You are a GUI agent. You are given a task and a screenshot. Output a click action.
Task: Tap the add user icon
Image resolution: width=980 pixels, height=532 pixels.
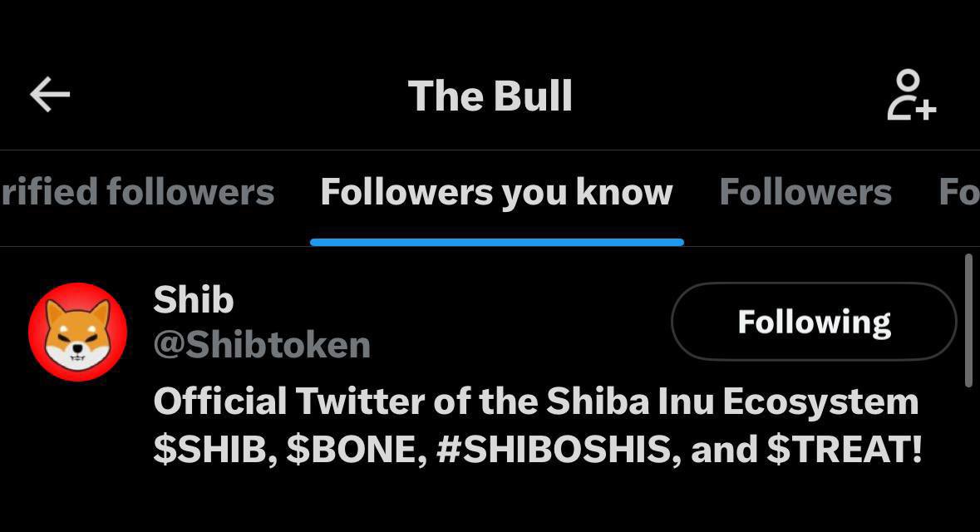[x=911, y=96]
